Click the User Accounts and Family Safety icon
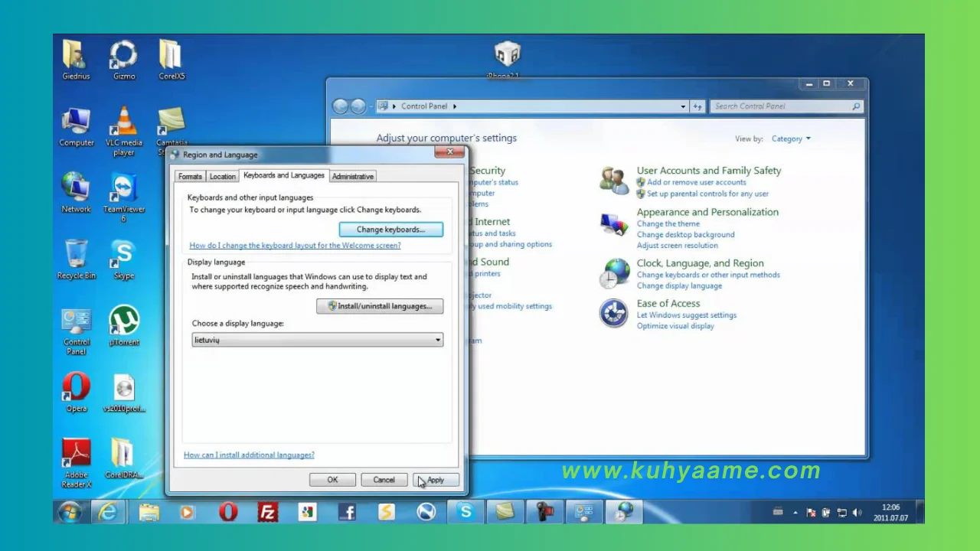 615,181
